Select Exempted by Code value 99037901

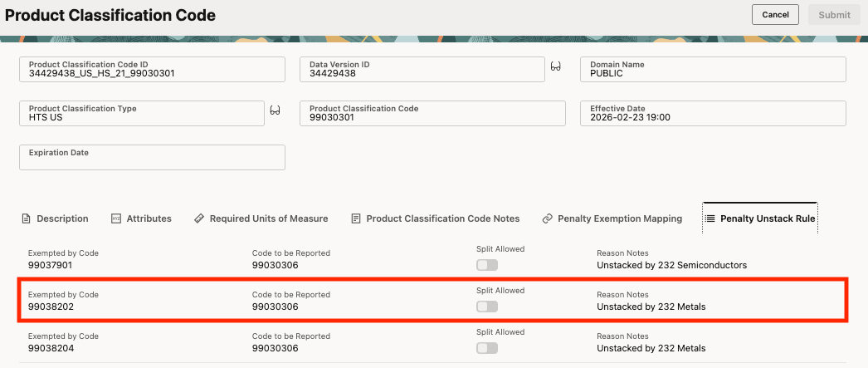[x=51, y=266]
